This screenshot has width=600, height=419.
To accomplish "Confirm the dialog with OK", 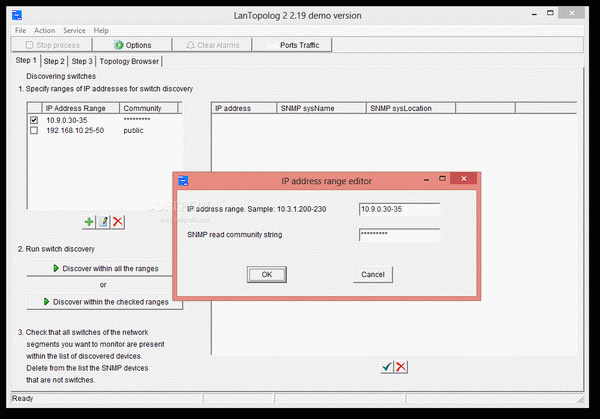I will (x=267, y=274).
